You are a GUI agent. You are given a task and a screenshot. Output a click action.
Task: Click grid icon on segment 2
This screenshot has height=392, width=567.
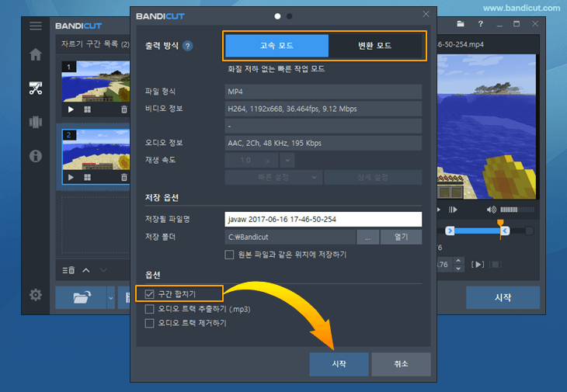click(87, 178)
